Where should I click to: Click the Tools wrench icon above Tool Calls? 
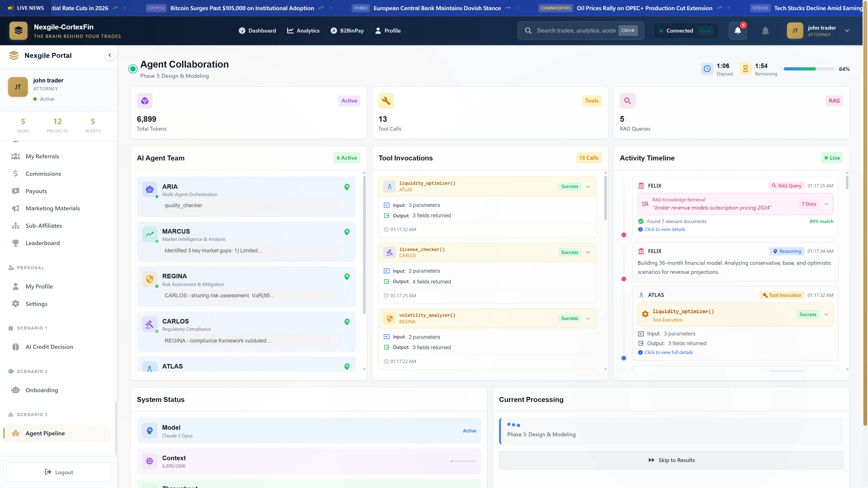[386, 100]
